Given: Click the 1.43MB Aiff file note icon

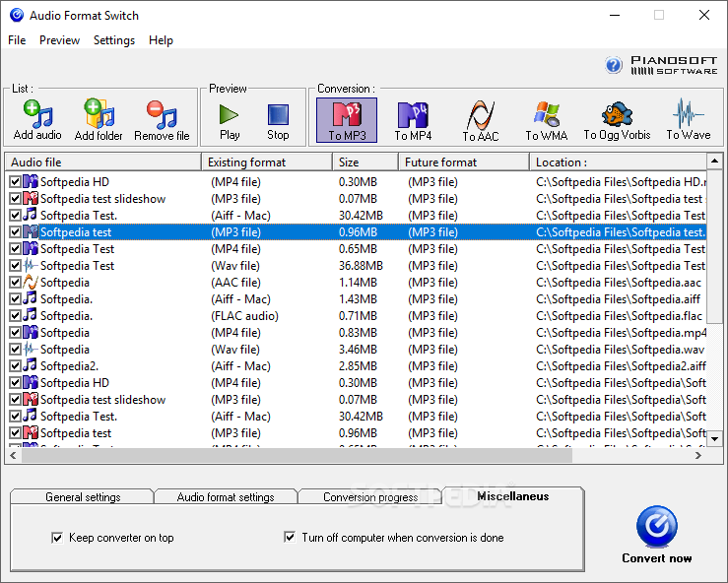Looking at the screenshot, I should coord(31,298).
